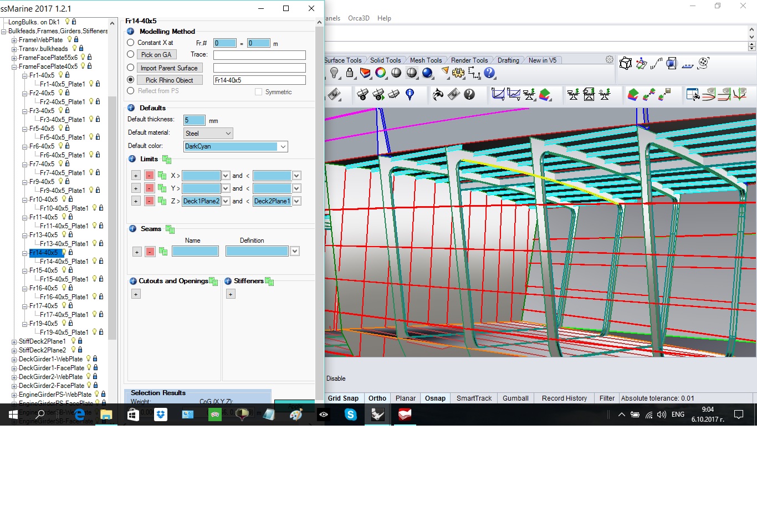Click the light bulb visibility icon

coord(334,73)
